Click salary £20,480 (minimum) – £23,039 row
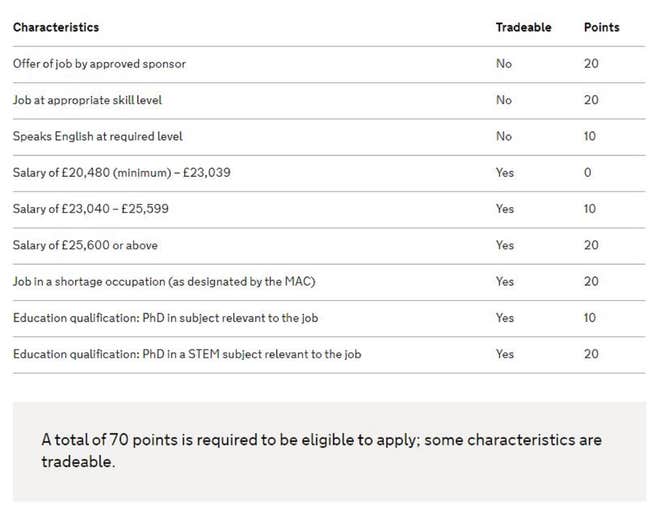660x519 pixels. [329, 173]
